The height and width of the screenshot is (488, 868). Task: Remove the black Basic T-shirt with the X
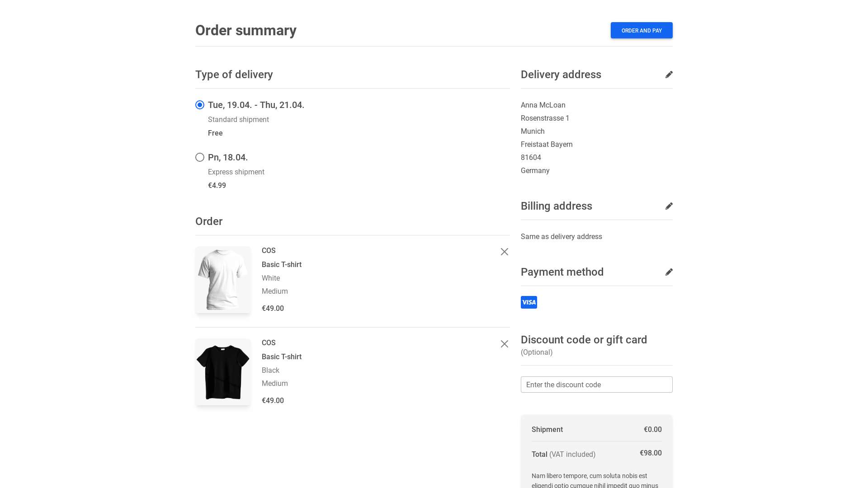pos(504,344)
